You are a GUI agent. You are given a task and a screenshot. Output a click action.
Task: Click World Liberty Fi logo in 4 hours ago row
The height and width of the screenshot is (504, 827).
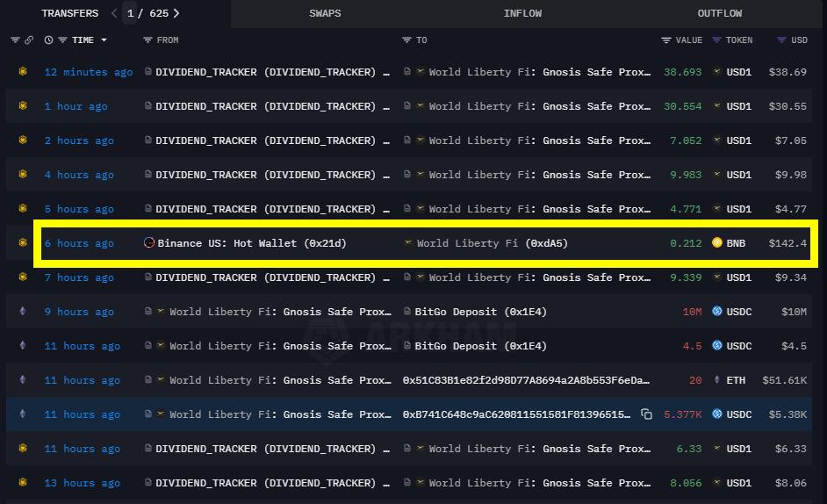pos(421,174)
